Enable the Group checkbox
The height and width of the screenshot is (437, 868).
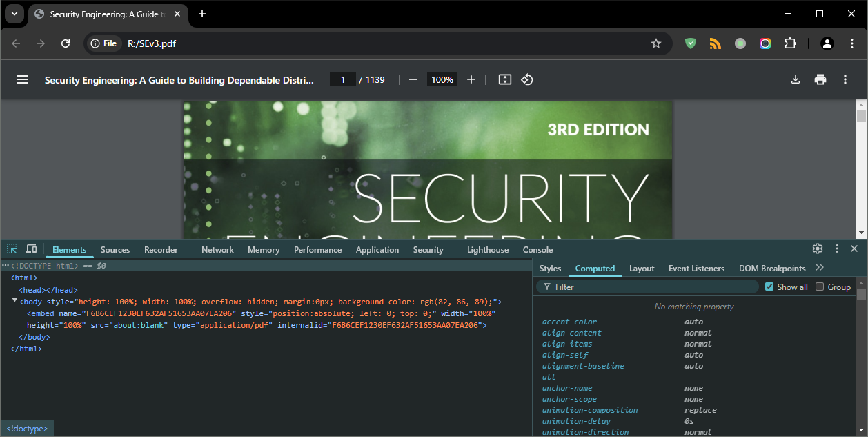(x=820, y=287)
